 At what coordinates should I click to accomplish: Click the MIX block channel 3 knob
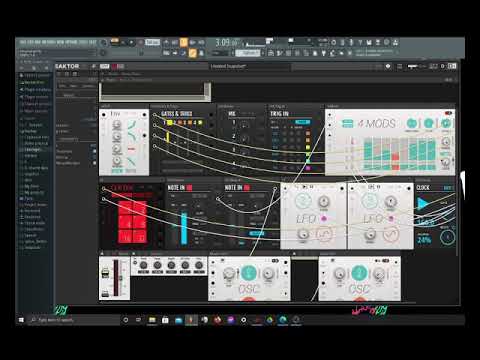244,152
